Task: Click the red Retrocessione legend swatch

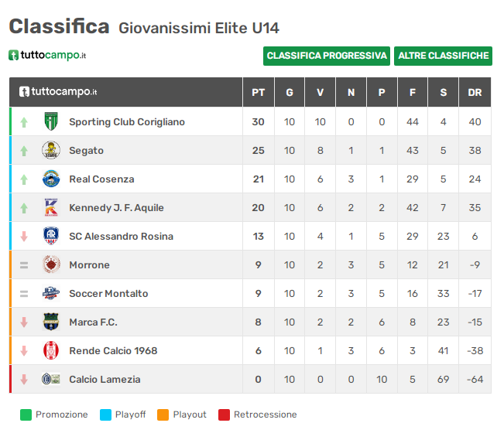Action: pos(224,414)
